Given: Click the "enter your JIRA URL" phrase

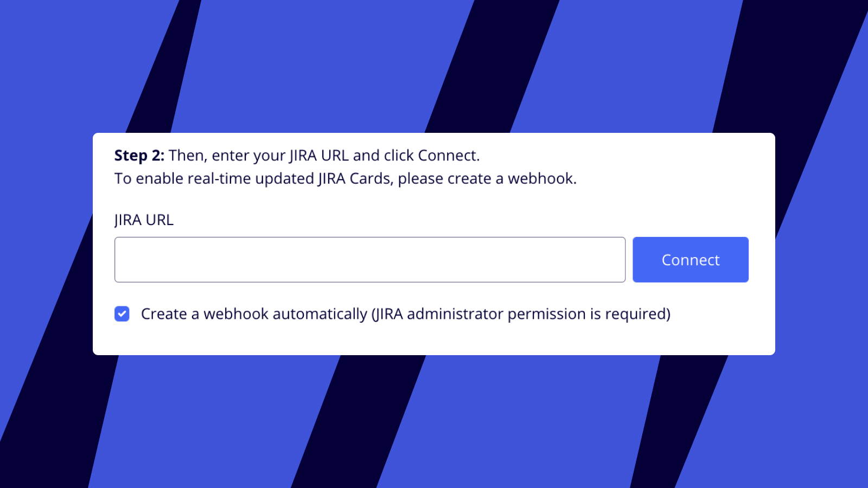Looking at the screenshot, I should pos(280,156).
